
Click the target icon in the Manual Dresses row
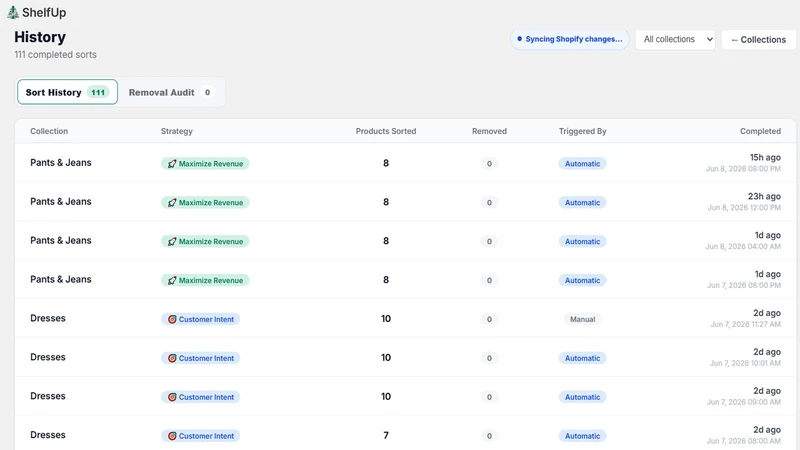(172, 319)
